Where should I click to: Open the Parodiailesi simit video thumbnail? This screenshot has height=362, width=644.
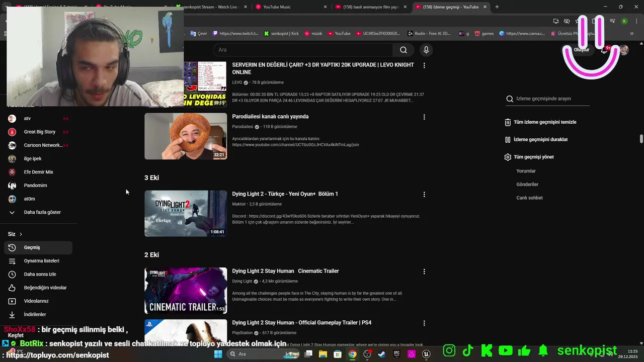186,136
